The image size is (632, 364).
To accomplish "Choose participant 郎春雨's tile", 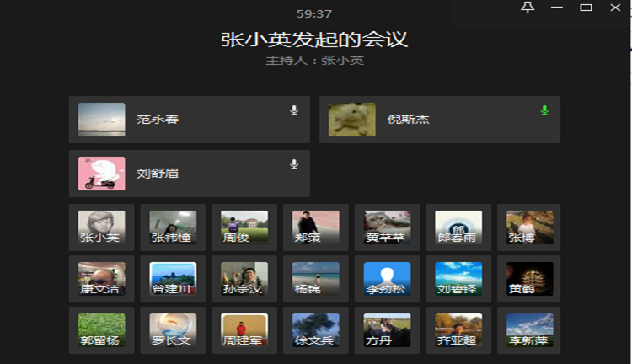I will [458, 227].
